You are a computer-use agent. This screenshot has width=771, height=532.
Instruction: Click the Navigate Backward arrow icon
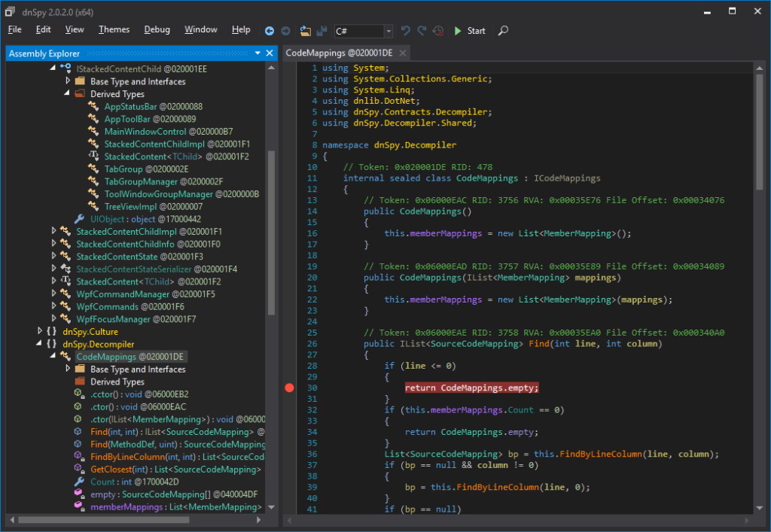coord(270,31)
